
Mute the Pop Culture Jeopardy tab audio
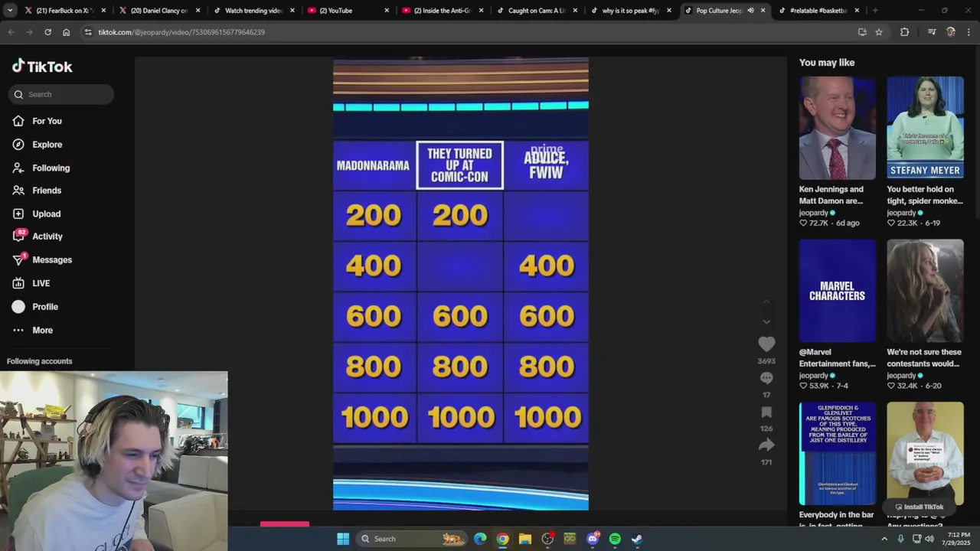coord(750,11)
